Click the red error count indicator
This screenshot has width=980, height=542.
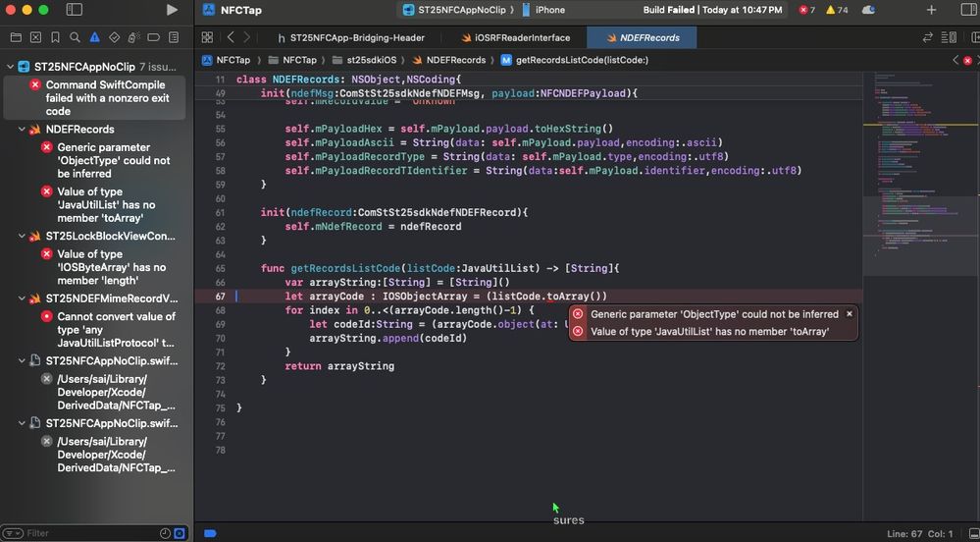click(806, 10)
